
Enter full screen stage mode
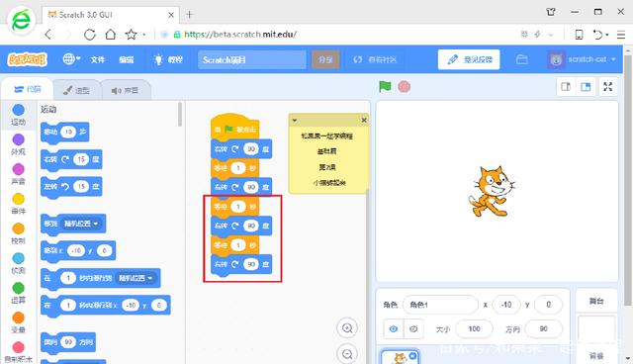point(607,87)
